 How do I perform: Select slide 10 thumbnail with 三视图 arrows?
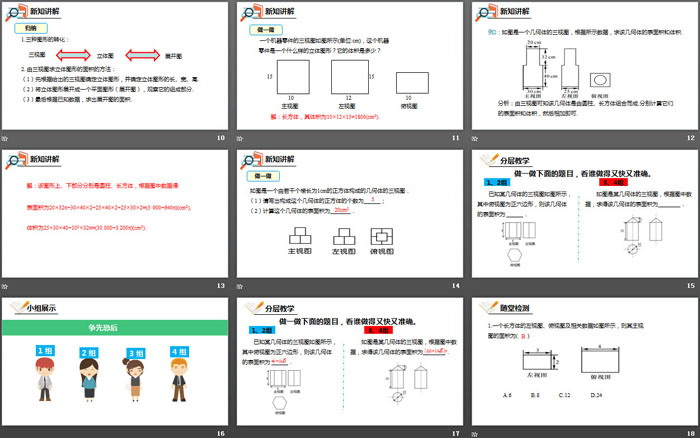(115, 66)
